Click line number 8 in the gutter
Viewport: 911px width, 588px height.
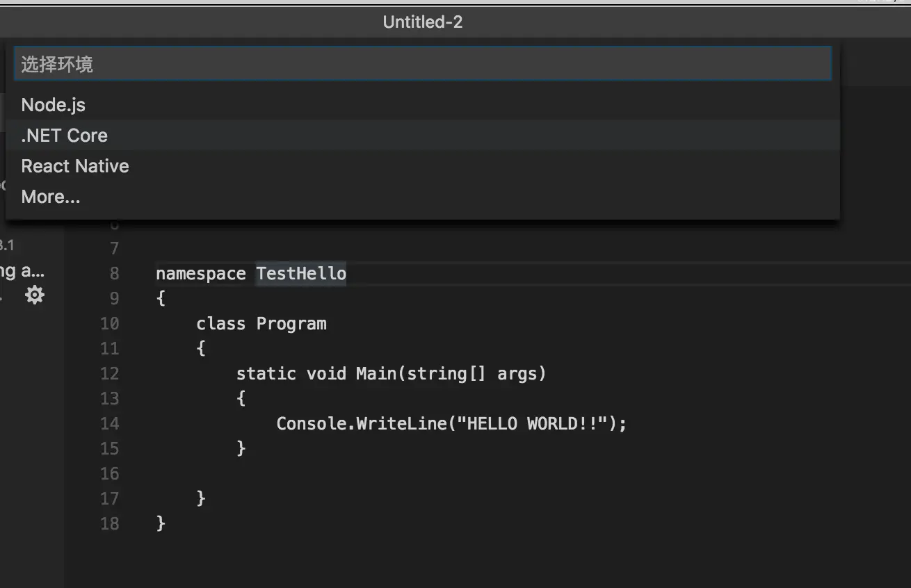tap(114, 273)
